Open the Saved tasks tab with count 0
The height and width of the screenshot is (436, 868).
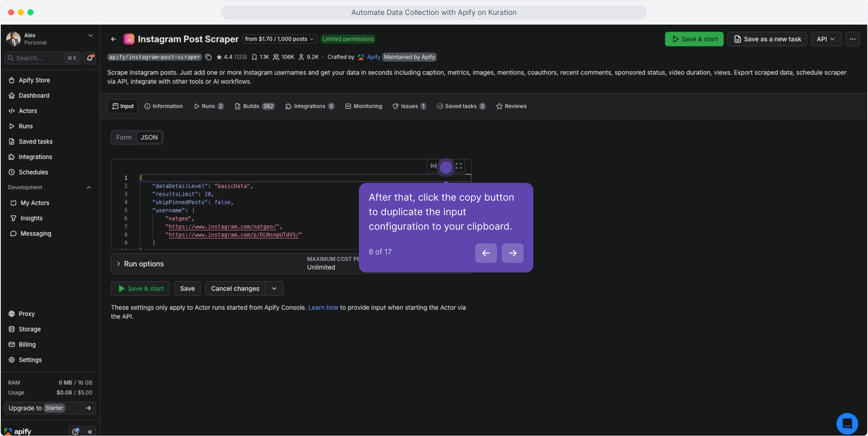(461, 106)
